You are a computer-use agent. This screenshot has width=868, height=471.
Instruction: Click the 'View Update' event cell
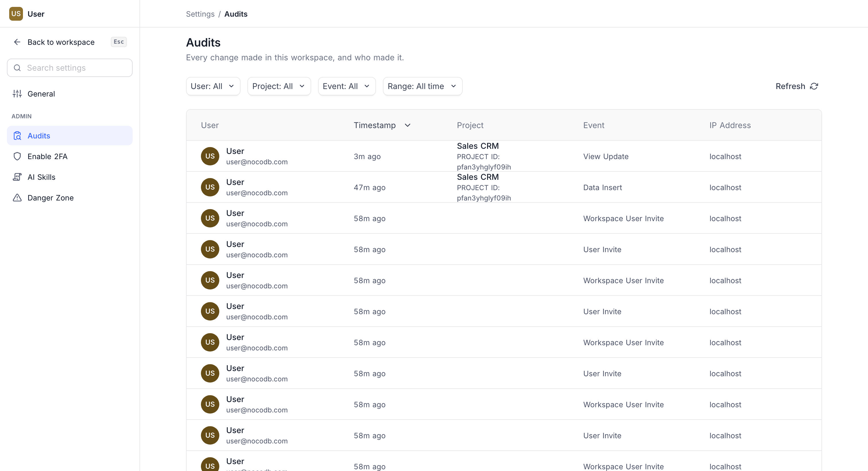(606, 157)
